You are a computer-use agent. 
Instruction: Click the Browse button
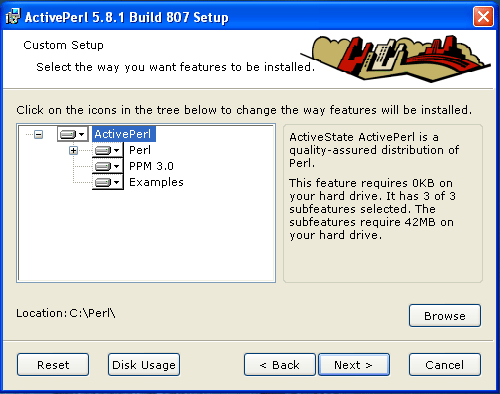(x=445, y=315)
